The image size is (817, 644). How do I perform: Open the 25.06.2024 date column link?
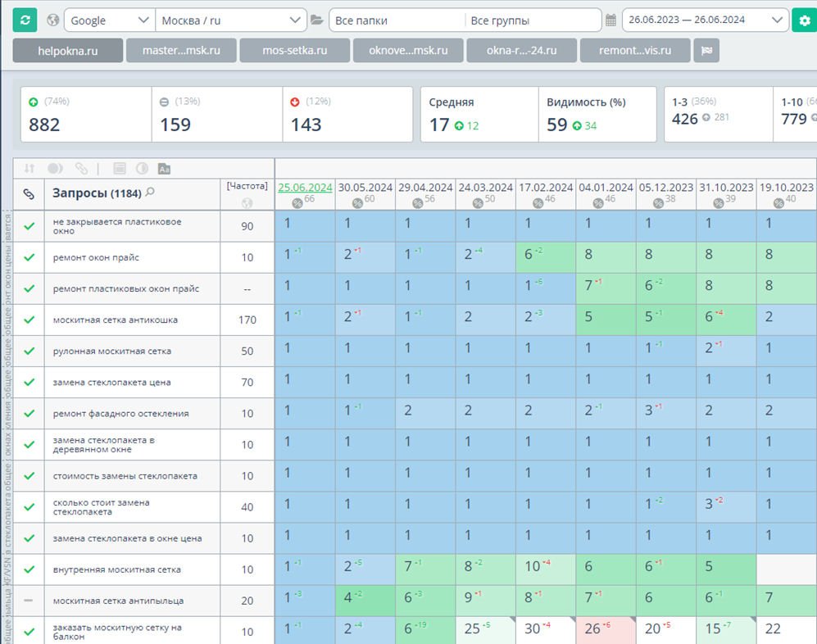pyautogui.click(x=305, y=187)
